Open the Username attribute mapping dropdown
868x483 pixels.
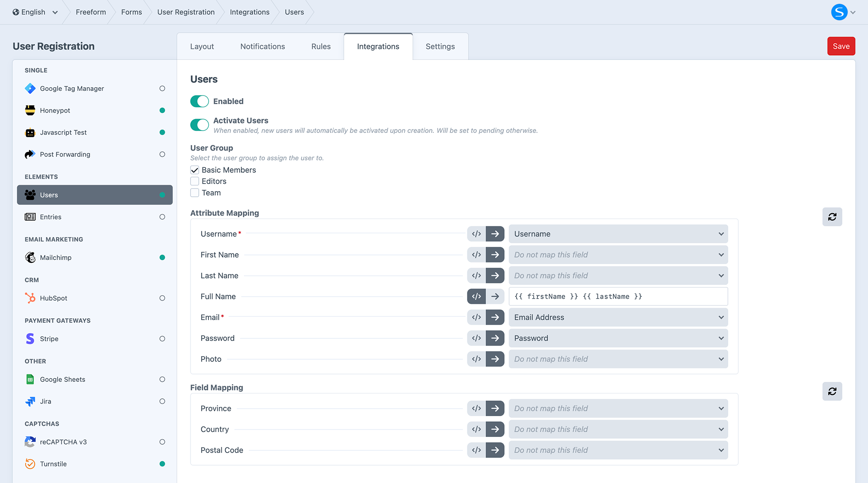(x=618, y=234)
